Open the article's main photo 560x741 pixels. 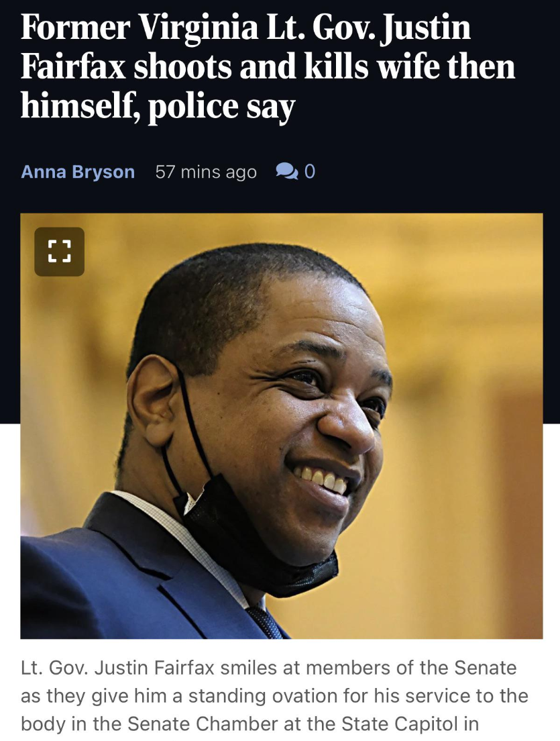282,426
